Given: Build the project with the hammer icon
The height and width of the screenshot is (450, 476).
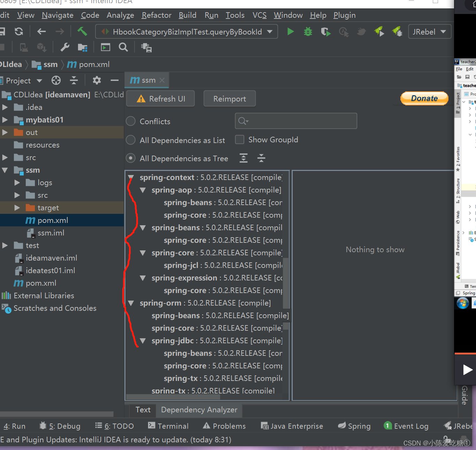Looking at the screenshot, I should tap(83, 31).
